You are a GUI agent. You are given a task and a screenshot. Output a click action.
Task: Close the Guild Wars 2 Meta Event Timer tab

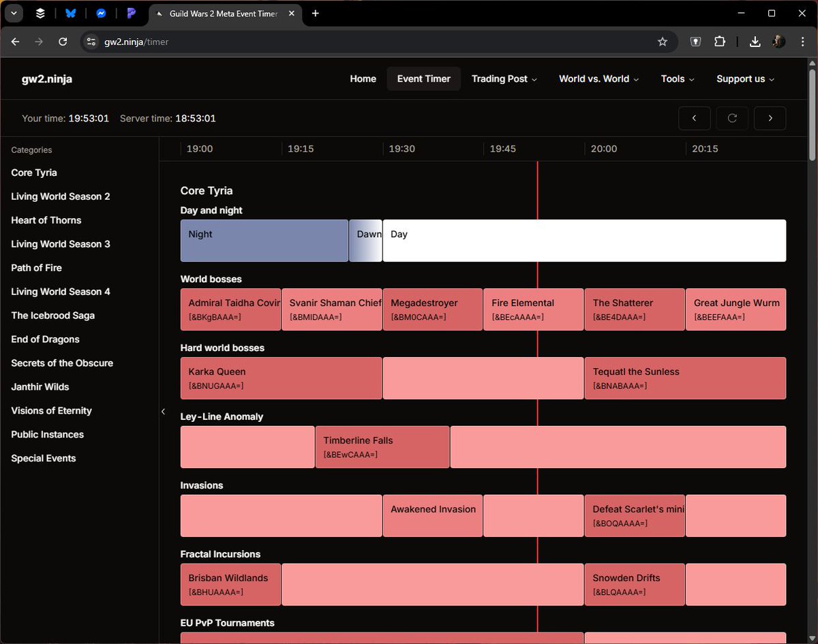(x=292, y=13)
